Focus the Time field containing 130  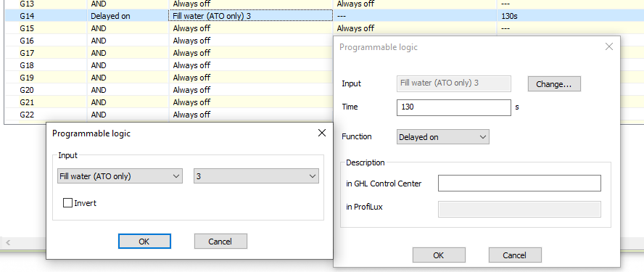[454, 107]
